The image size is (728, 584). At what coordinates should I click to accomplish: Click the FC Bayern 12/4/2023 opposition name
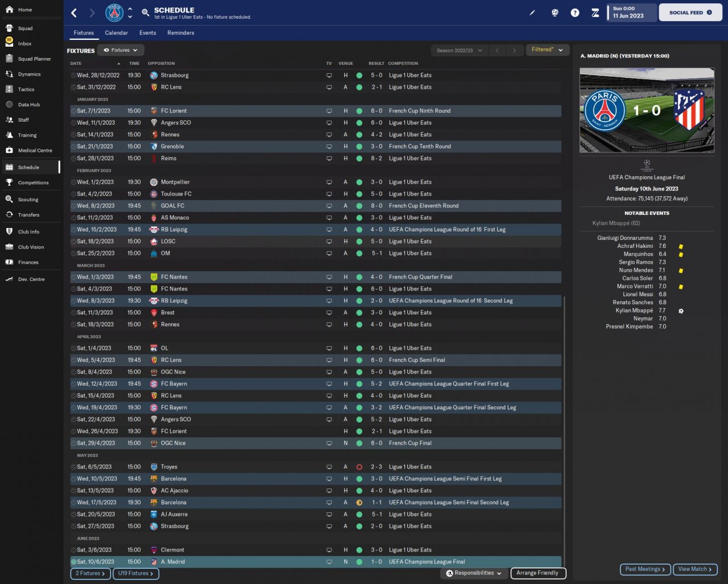[x=174, y=384]
